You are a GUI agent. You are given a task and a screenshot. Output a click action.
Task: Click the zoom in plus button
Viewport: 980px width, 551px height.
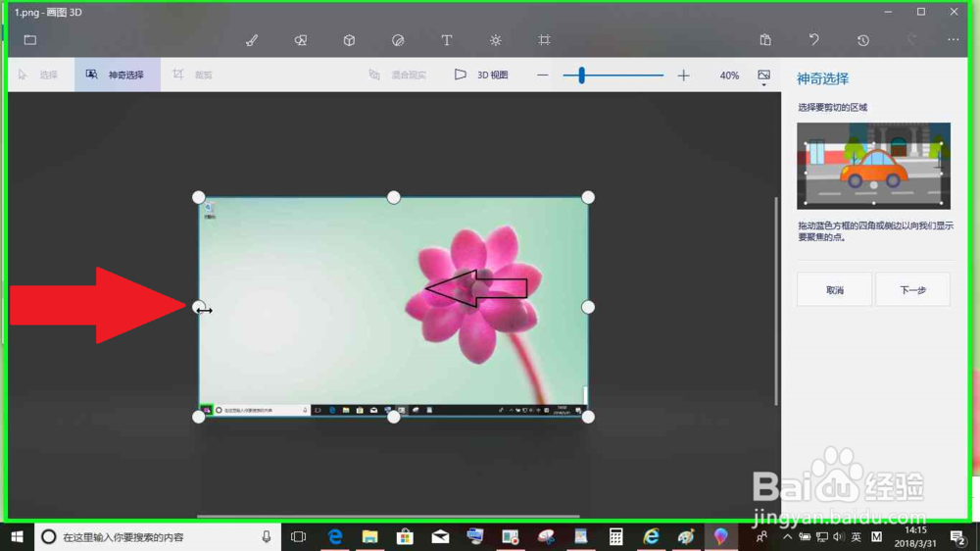point(684,75)
